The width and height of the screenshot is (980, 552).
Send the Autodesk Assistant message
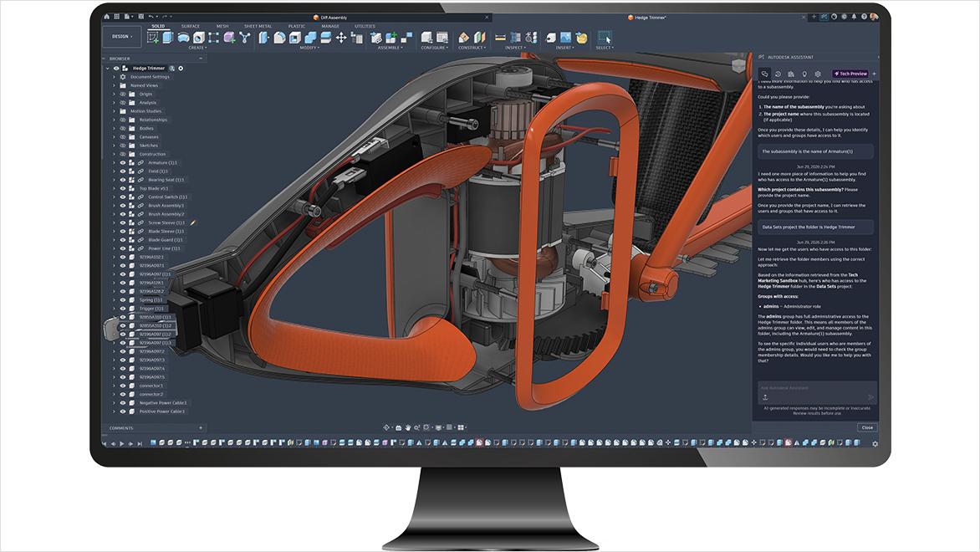tap(870, 397)
